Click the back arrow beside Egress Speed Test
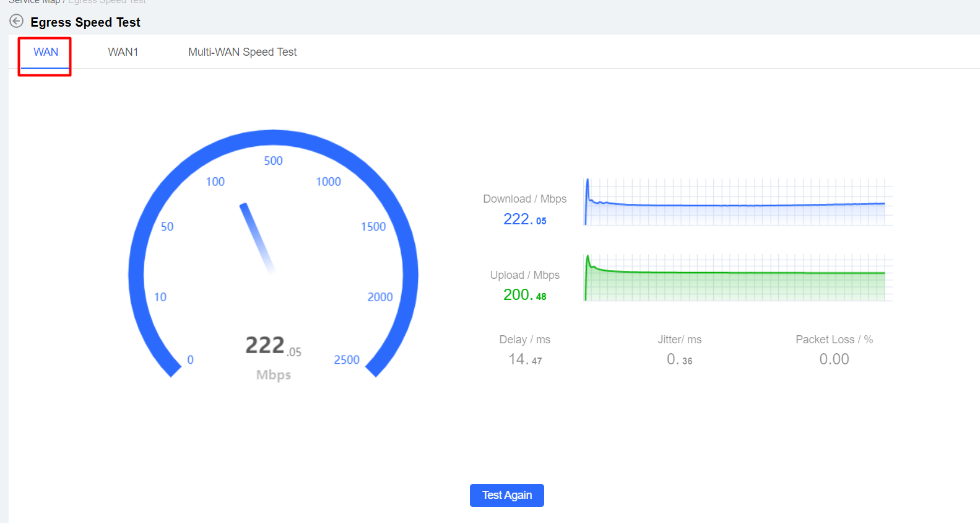The height and width of the screenshot is (523, 980). coord(17,22)
